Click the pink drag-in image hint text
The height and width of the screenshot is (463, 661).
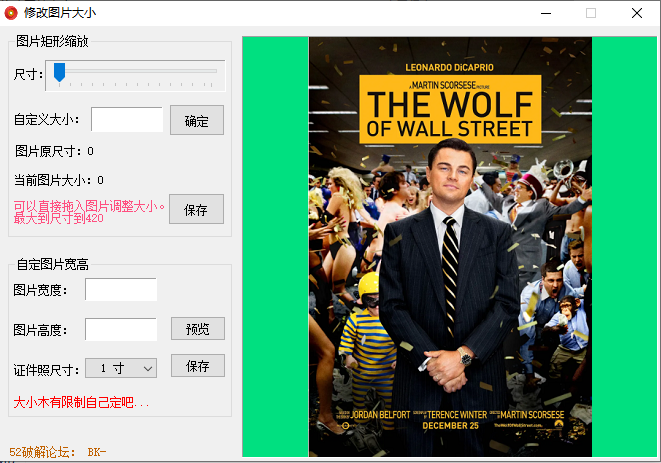pyautogui.click(x=89, y=212)
